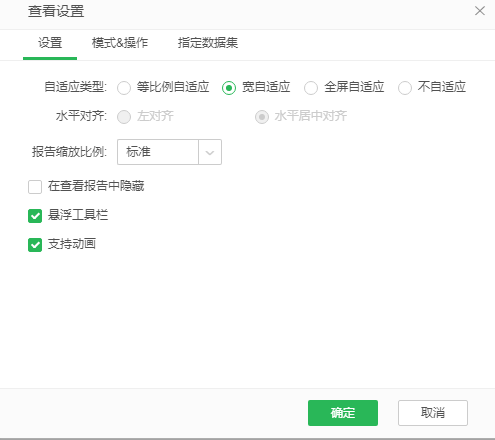This screenshot has width=495, height=440.
Task: Click the 自适应类型 label text
Action: coord(76,87)
